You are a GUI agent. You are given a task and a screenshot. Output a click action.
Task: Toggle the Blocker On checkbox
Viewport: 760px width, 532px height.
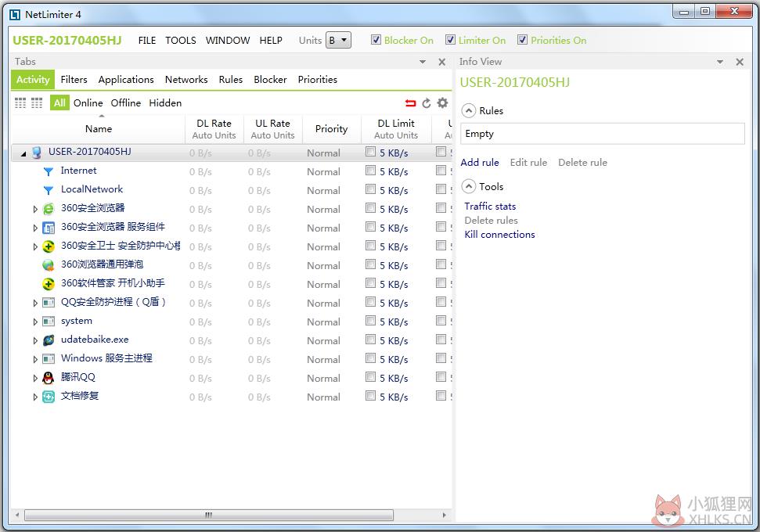point(376,40)
